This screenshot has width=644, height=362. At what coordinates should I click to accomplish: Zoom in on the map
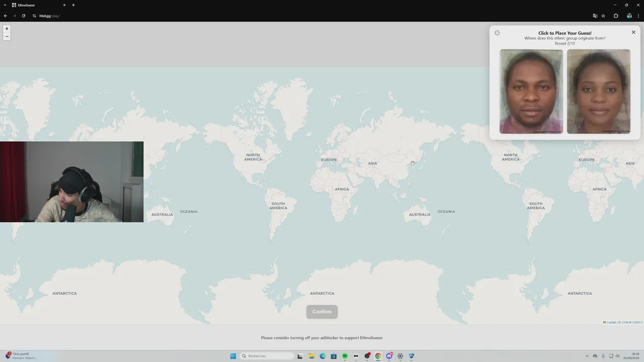tap(7, 29)
